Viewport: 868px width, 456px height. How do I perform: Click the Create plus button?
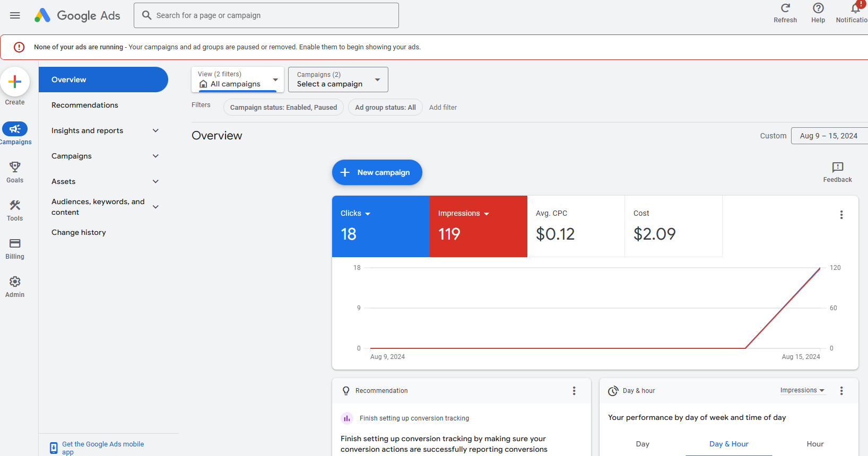click(x=15, y=82)
